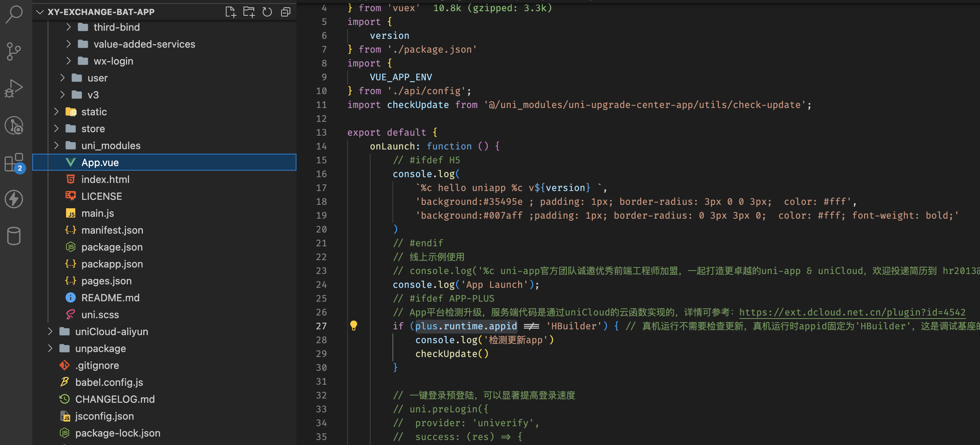Click the New File icon in explorer header

230,12
